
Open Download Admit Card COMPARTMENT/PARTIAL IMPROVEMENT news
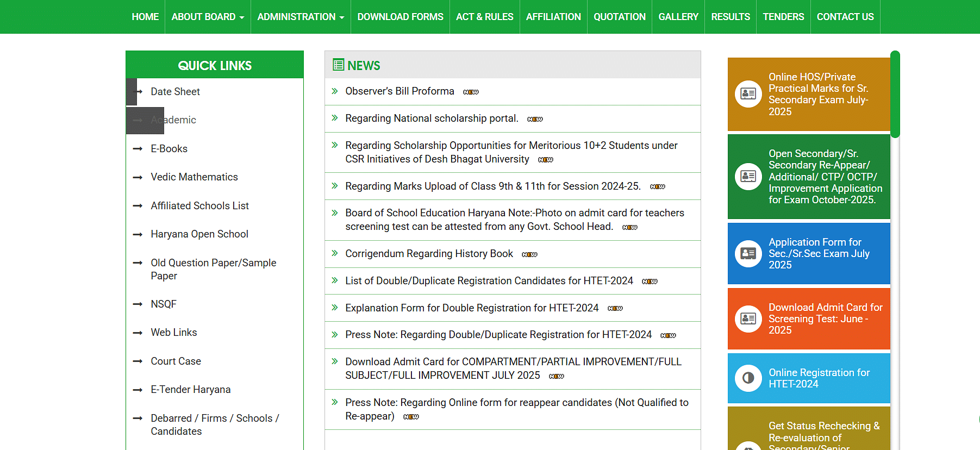[x=513, y=368]
